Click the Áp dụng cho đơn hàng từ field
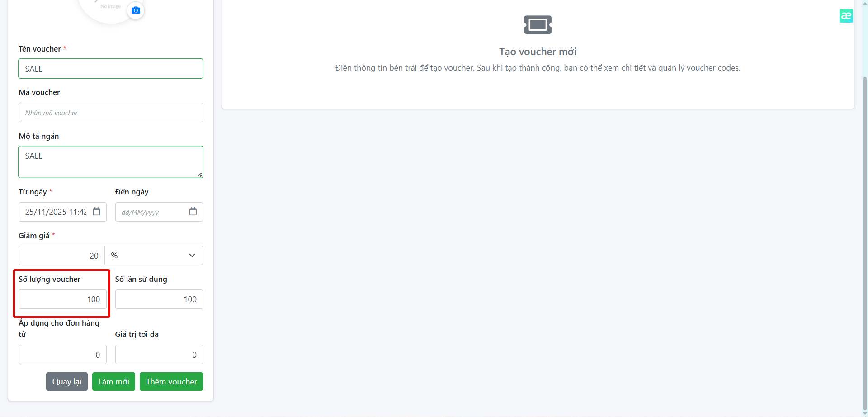The image size is (868, 417). tap(62, 355)
